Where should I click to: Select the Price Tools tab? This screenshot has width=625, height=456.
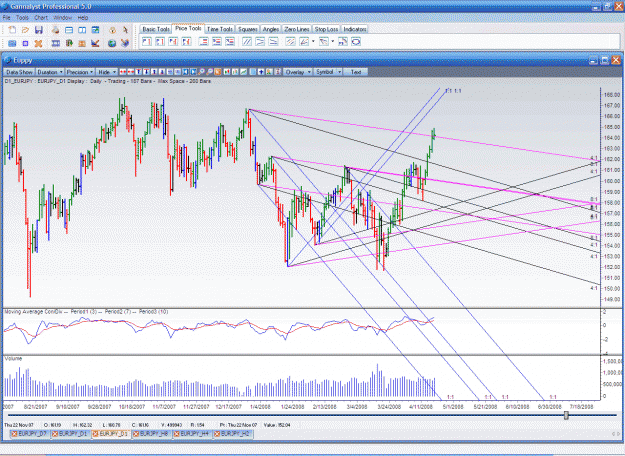tap(188, 29)
